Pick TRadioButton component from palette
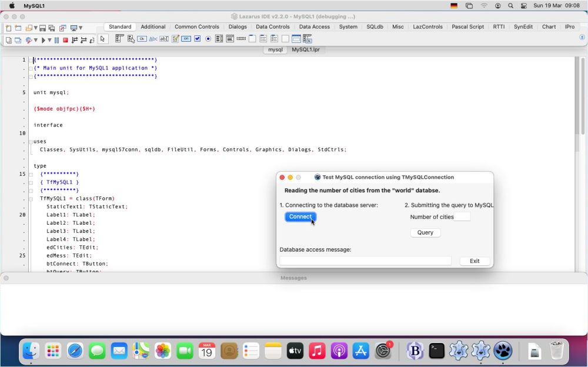This screenshot has height=367, width=588. [x=208, y=39]
